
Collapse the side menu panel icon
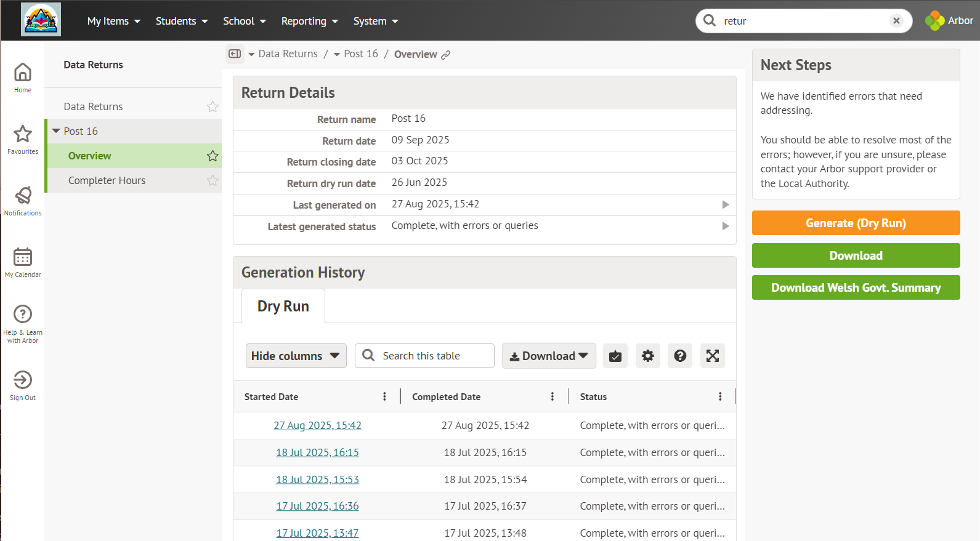pyautogui.click(x=235, y=54)
